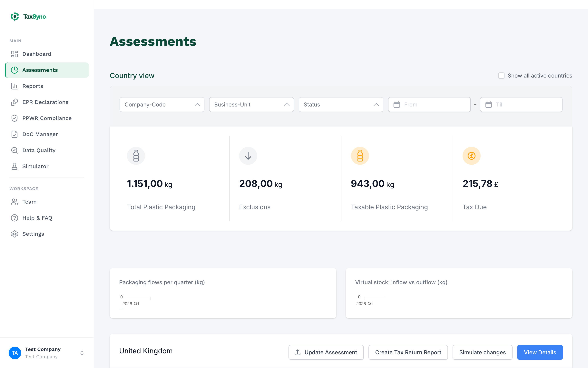
Task: Click the Packaging flows per quarter chart title
Action: 162,282
